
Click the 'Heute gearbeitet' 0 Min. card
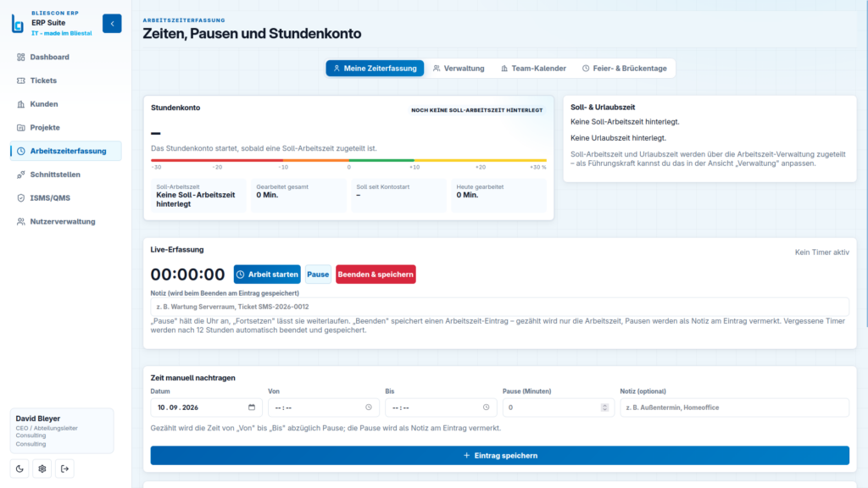(x=498, y=196)
